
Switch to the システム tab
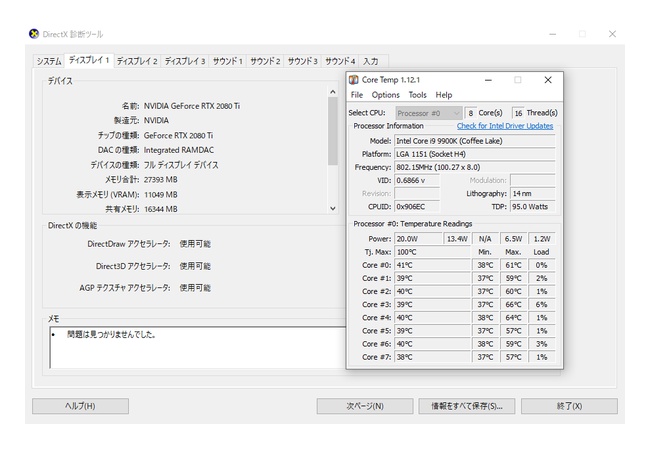tap(49, 61)
